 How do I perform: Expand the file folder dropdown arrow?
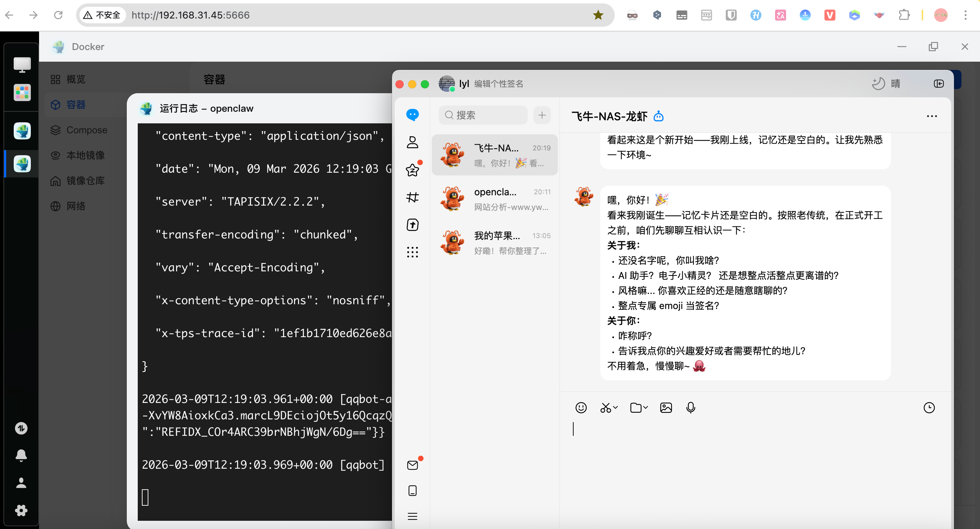646,407
